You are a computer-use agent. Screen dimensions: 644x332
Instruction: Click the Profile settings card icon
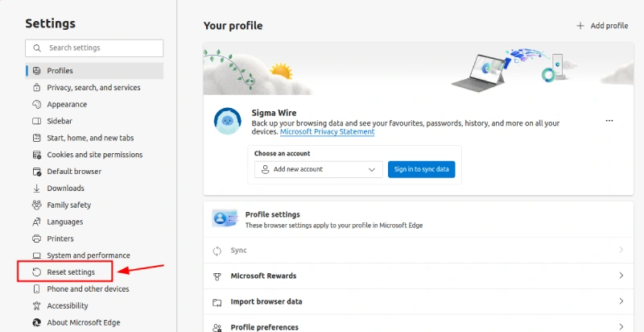[x=225, y=218]
